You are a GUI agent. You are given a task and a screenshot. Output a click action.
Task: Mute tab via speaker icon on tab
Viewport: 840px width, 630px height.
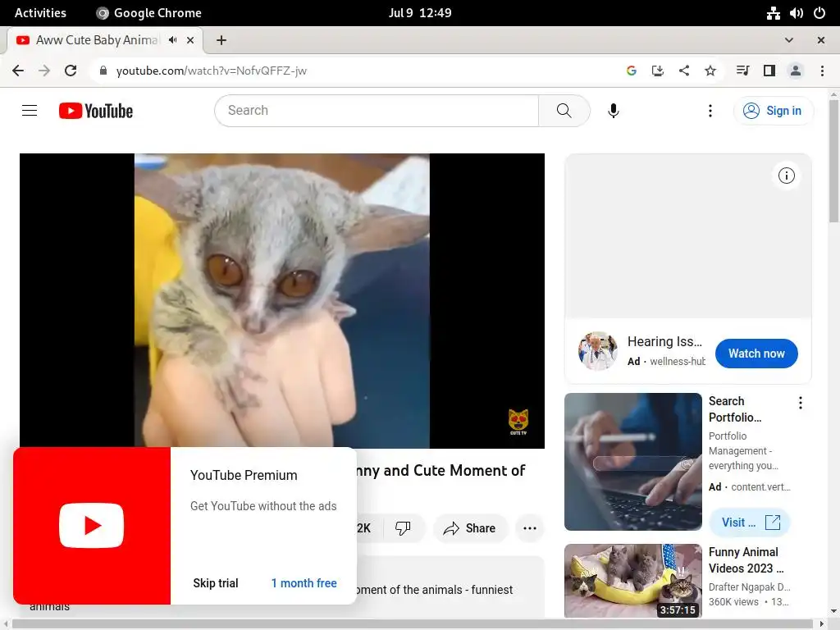pyautogui.click(x=172, y=40)
